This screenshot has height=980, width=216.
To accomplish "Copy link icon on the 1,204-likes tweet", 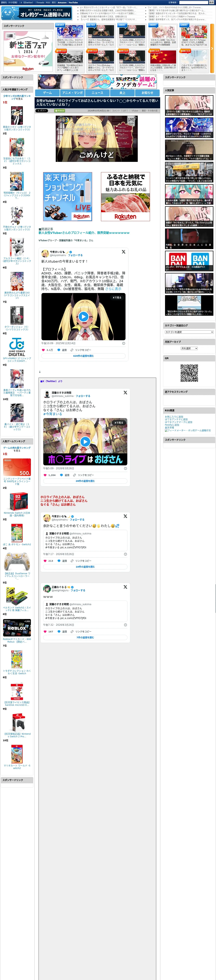I will pyautogui.click(x=75, y=475).
